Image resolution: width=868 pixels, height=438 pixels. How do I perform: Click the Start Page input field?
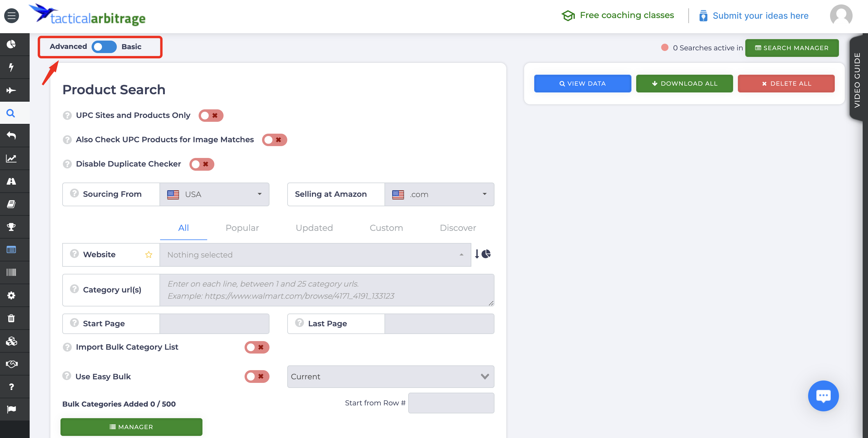[x=214, y=324]
